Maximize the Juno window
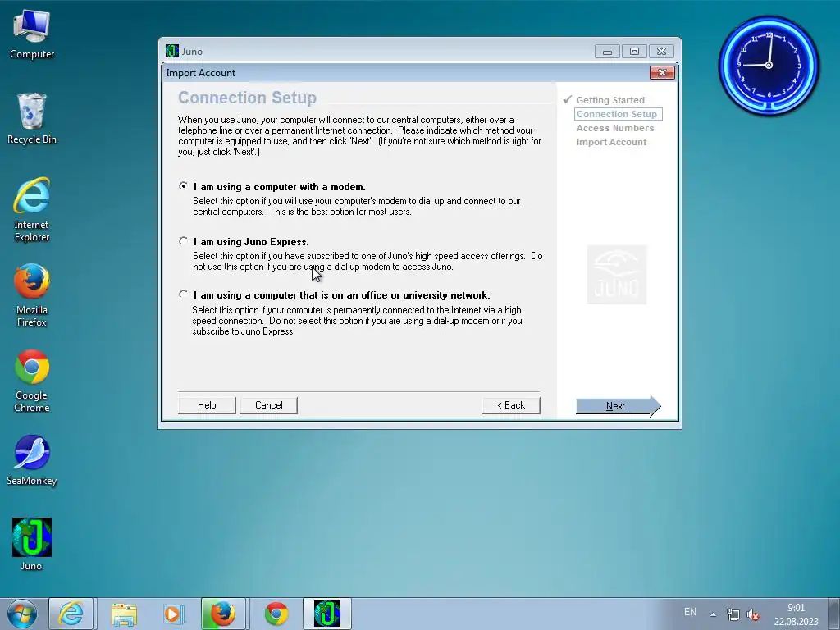This screenshot has height=630, width=840. [x=634, y=52]
